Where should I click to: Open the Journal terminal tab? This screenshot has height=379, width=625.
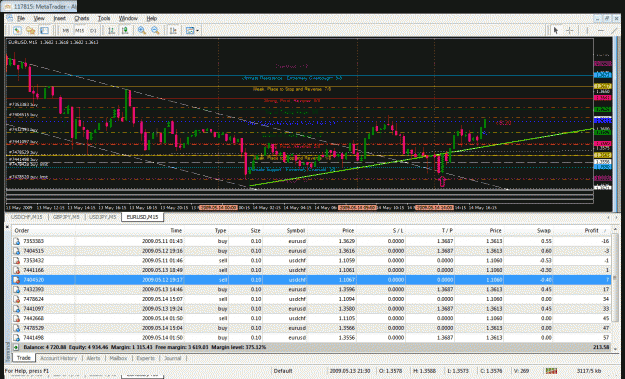173,358
